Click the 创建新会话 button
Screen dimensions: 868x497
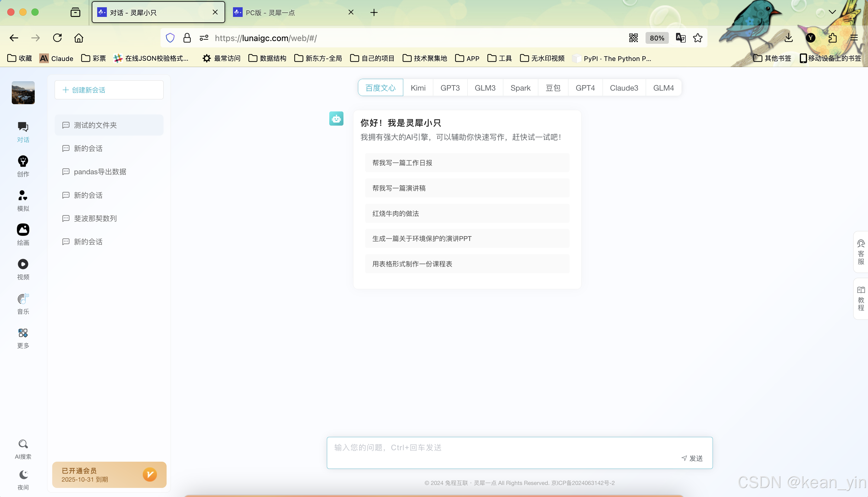click(x=109, y=90)
